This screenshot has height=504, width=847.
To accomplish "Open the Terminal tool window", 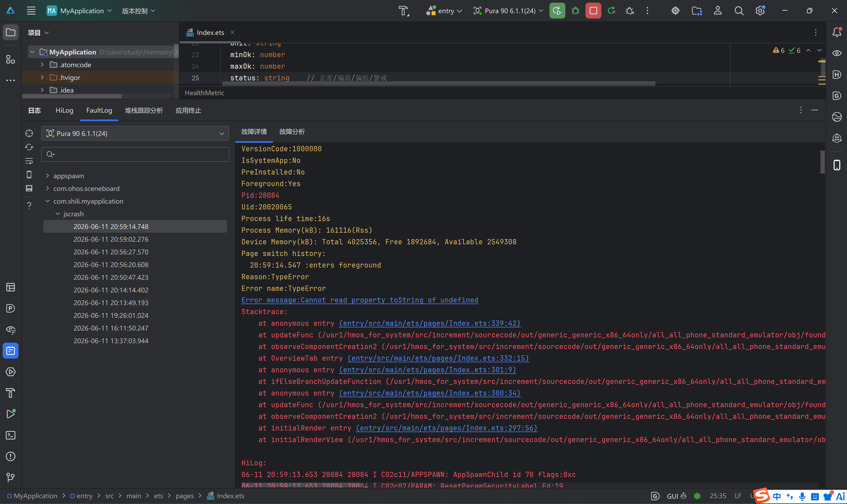I will (x=11, y=435).
